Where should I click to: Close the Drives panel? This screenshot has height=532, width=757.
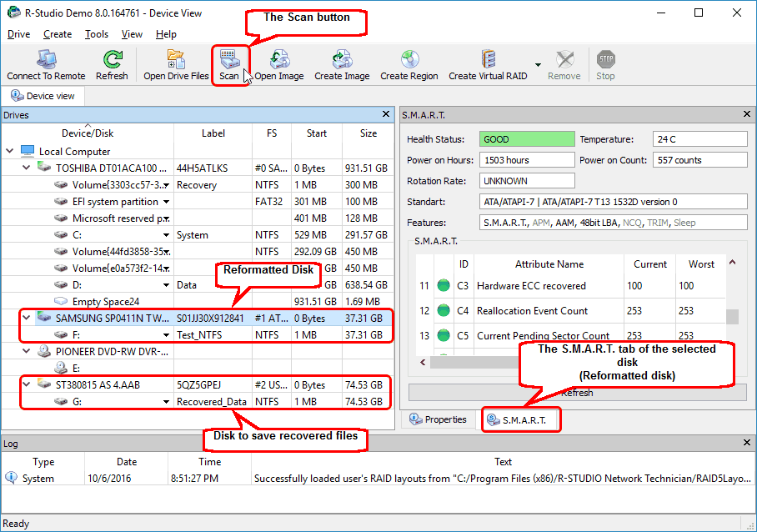tap(386, 114)
